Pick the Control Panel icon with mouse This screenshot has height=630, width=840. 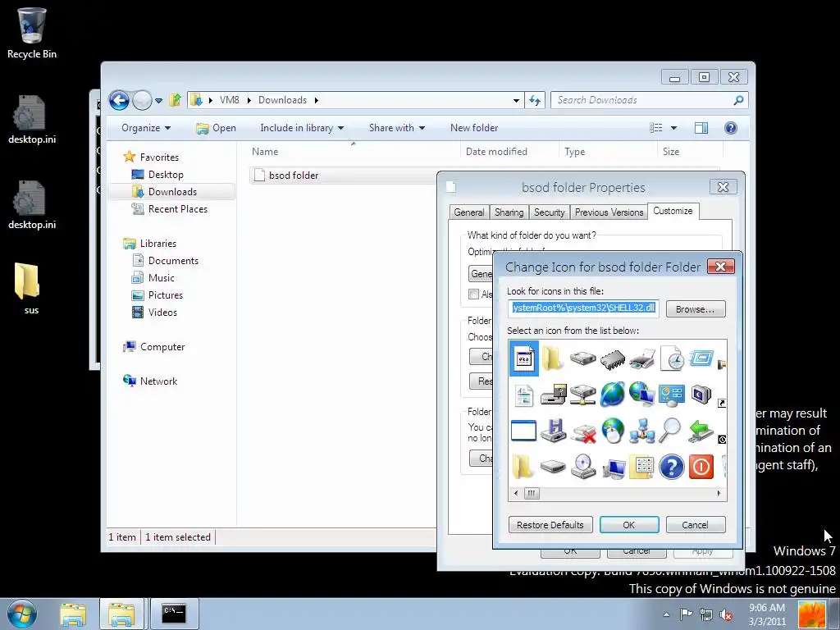[x=672, y=395]
